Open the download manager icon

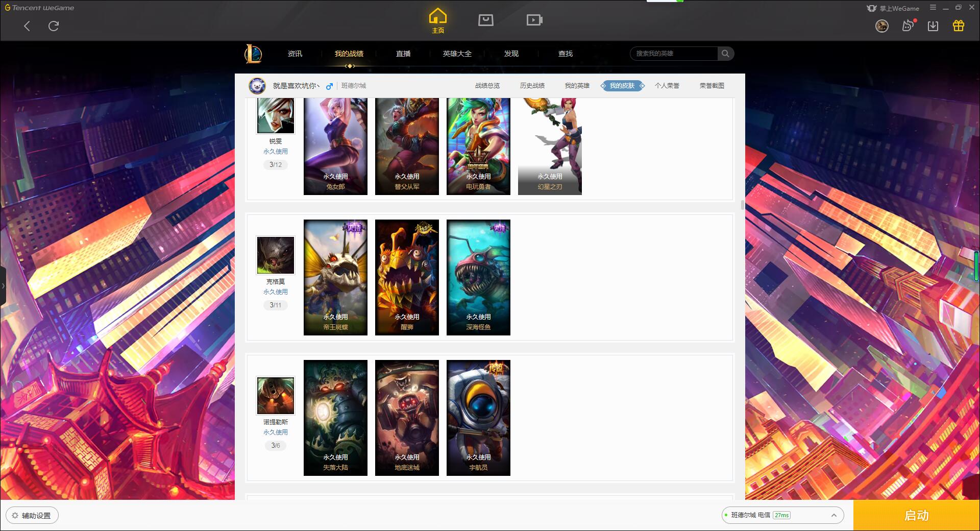click(933, 26)
